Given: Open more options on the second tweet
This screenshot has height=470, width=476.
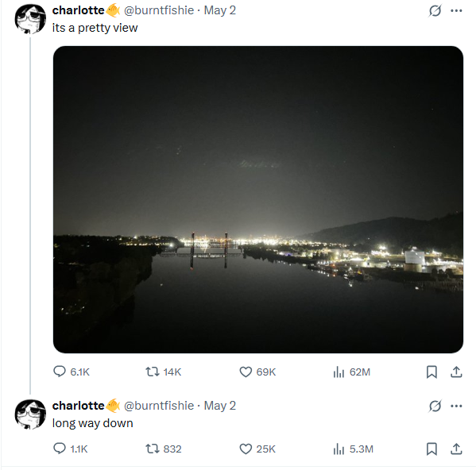Looking at the screenshot, I should 456,406.
